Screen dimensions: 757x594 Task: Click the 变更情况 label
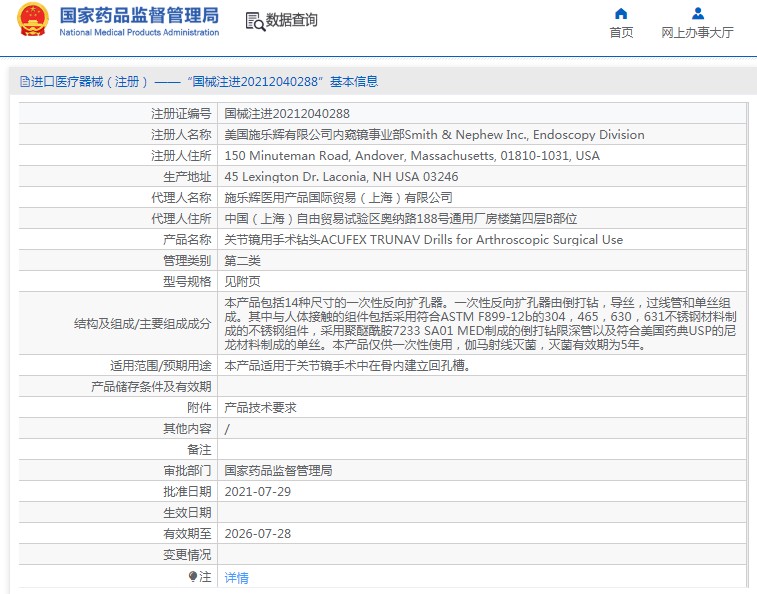pos(187,555)
